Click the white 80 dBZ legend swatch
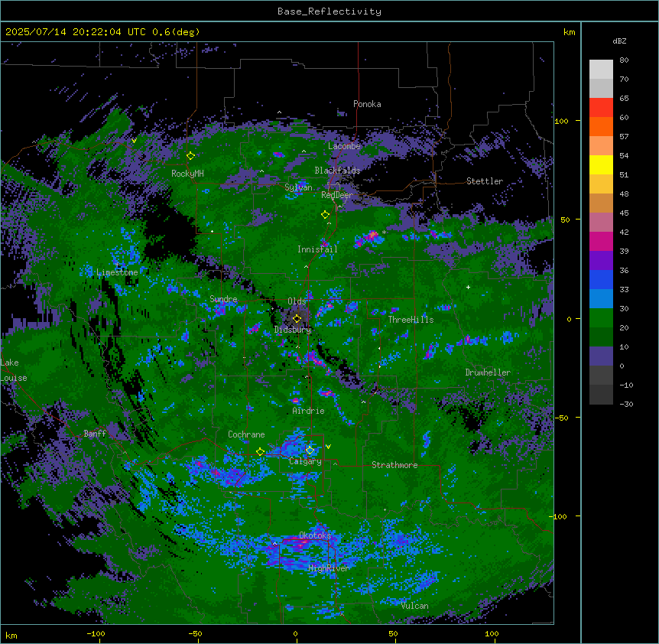The height and width of the screenshot is (644, 659). [601, 70]
